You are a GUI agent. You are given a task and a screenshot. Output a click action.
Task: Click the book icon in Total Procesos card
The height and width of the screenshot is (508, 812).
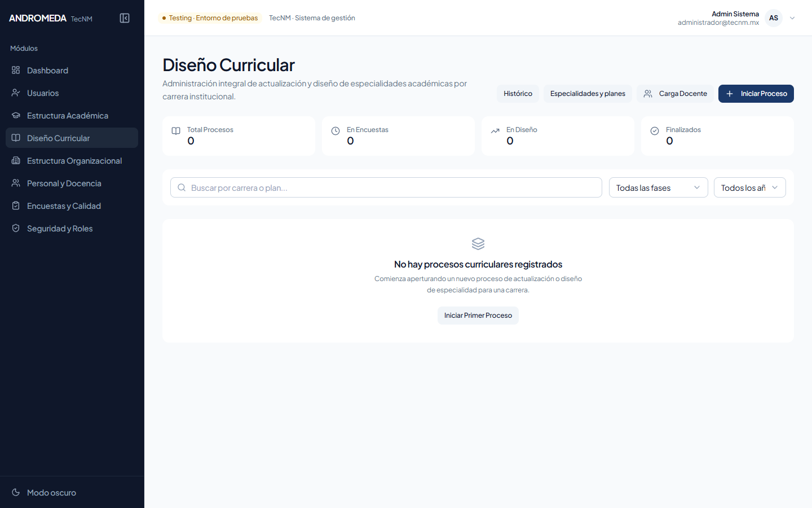pos(176,131)
